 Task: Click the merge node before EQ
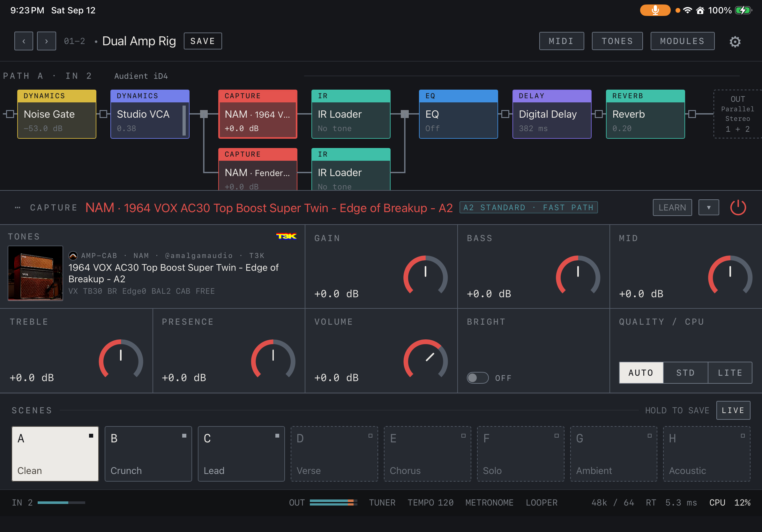pyautogui.click(x=405, y=114)
